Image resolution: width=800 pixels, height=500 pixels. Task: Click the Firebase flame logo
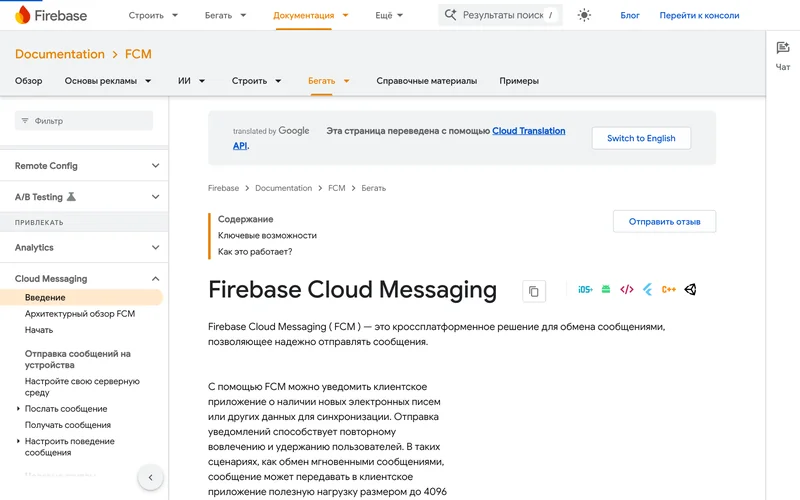(22, 15)
